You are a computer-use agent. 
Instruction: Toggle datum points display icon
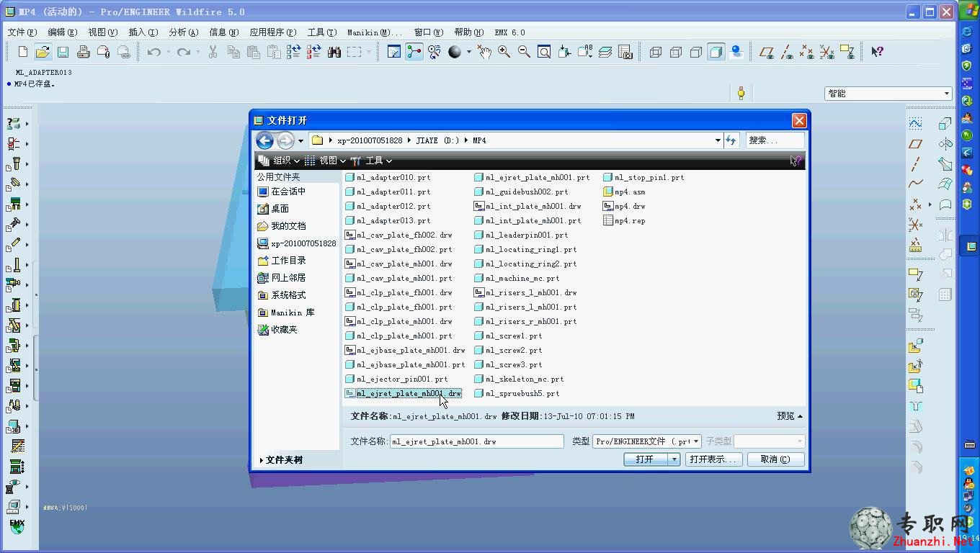coord(807,52)
